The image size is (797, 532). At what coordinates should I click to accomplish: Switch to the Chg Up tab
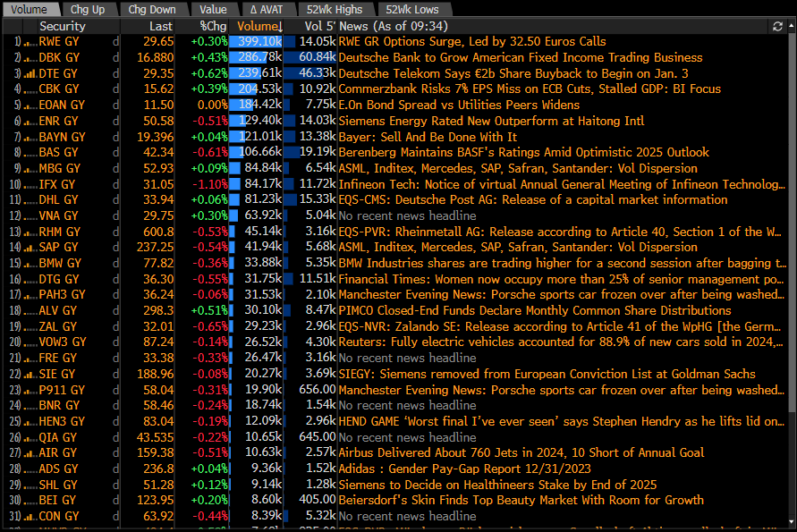(x=88, y=10)
